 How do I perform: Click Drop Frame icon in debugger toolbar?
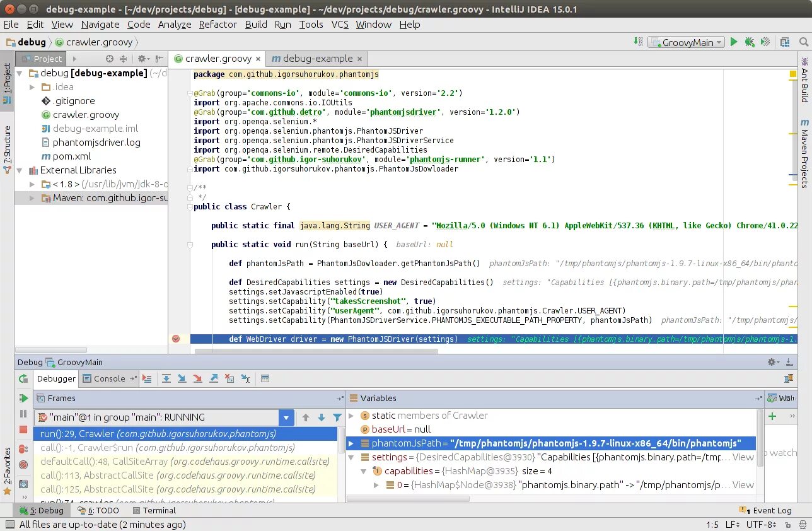coord(229,379)
